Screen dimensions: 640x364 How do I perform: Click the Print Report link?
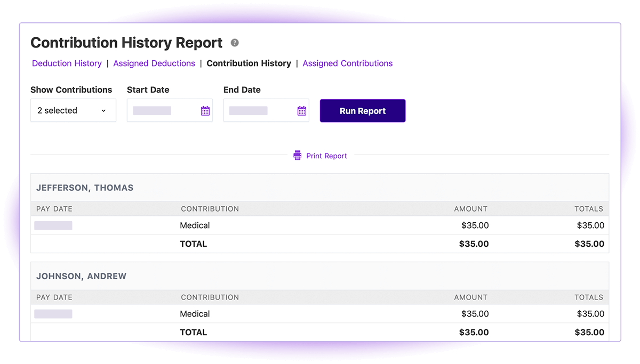[326, 156]
